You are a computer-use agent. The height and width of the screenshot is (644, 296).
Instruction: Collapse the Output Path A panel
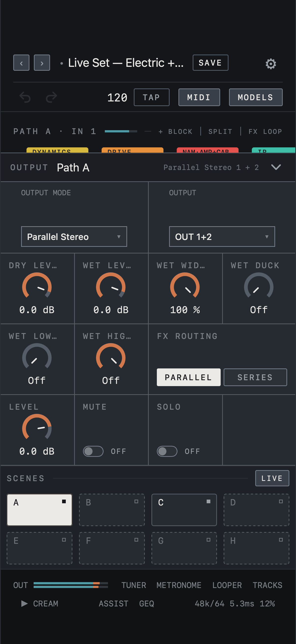point(276,167)
